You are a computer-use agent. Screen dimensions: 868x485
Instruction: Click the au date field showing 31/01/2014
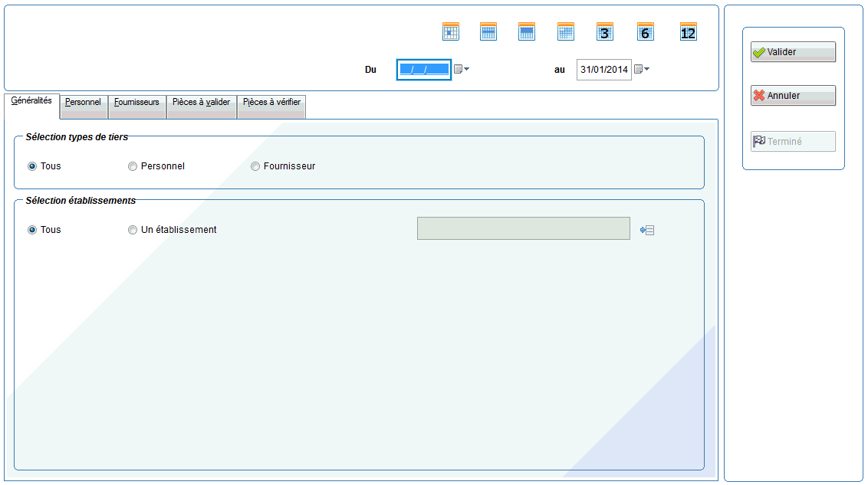(x=603, y=70)
